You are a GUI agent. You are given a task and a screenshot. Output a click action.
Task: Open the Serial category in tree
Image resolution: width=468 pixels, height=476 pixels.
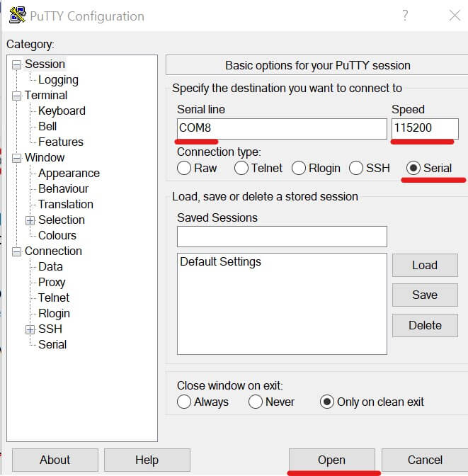pos(52,344)
